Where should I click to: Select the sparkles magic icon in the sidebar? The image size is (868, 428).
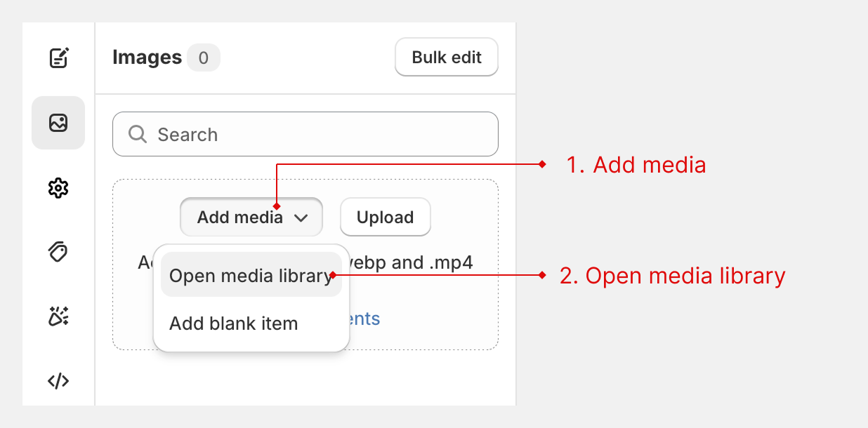coord(58,316)
